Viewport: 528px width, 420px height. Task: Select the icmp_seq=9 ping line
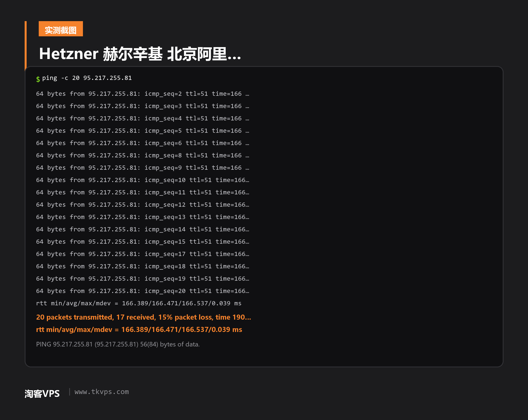point(143,168)
